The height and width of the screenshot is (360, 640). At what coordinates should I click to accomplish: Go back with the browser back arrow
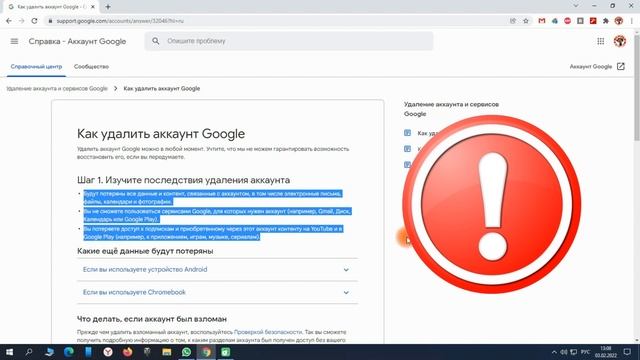9,21
